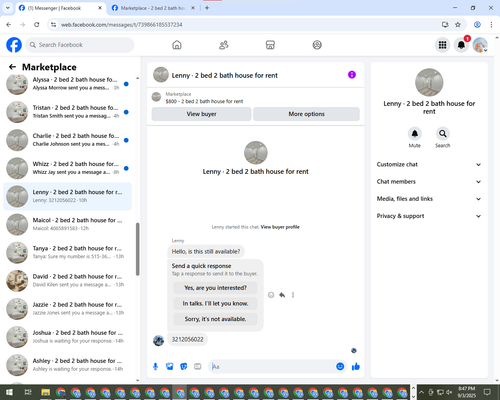Screen dimensions: 500x400
Task: Open Windows Start menu
Action: [x=9, y=392]
